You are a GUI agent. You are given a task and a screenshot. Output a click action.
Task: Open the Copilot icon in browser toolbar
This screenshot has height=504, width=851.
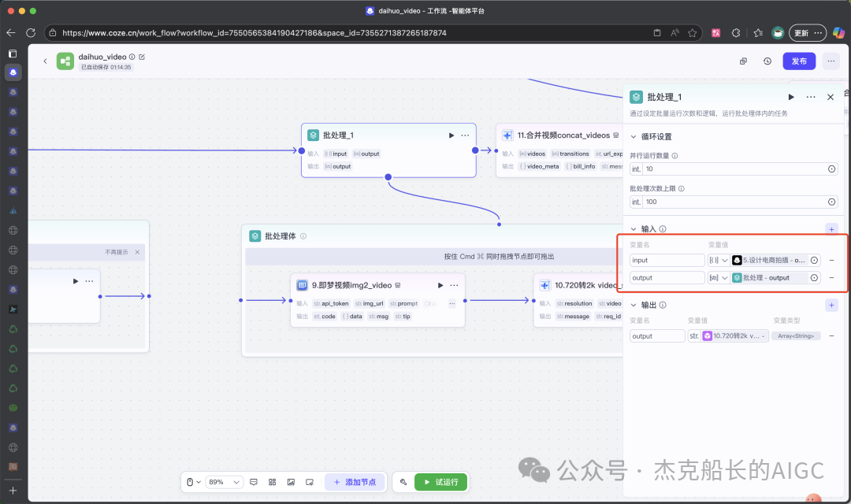(838, 32)
